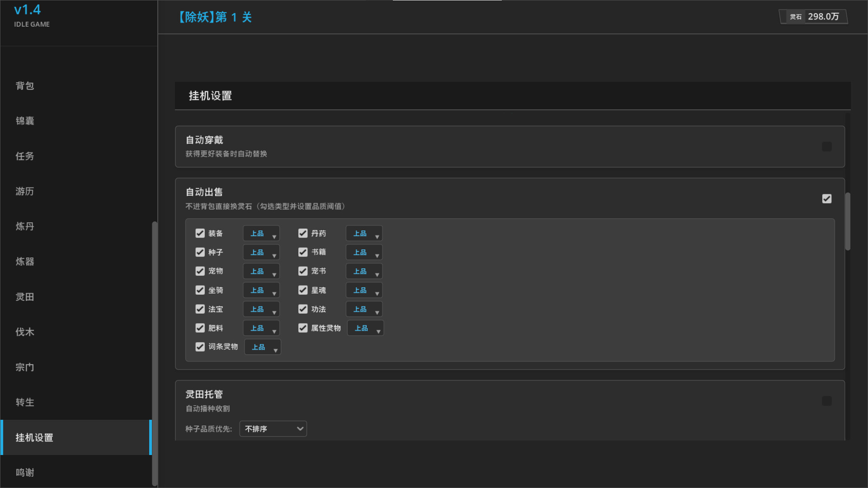This screenshot has height=488, width=868.
Task: Click the settings panel vertical scrollbar
Action: tap(848, 221)
